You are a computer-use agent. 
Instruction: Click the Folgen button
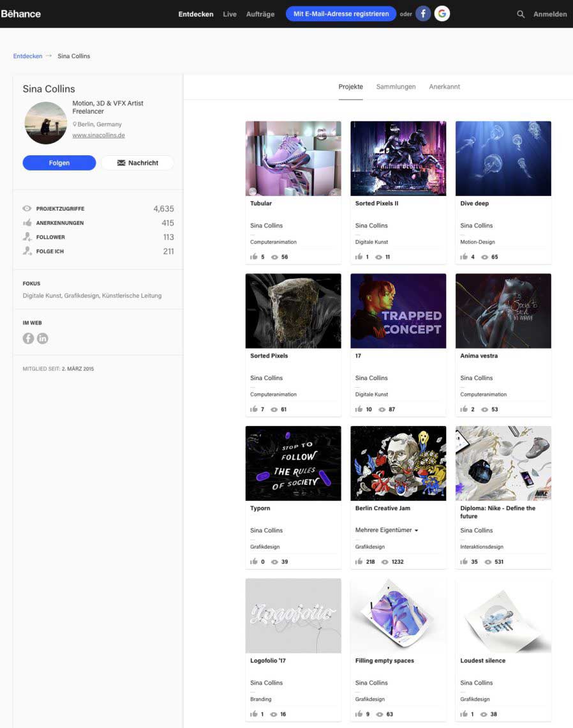click(59, 163)
